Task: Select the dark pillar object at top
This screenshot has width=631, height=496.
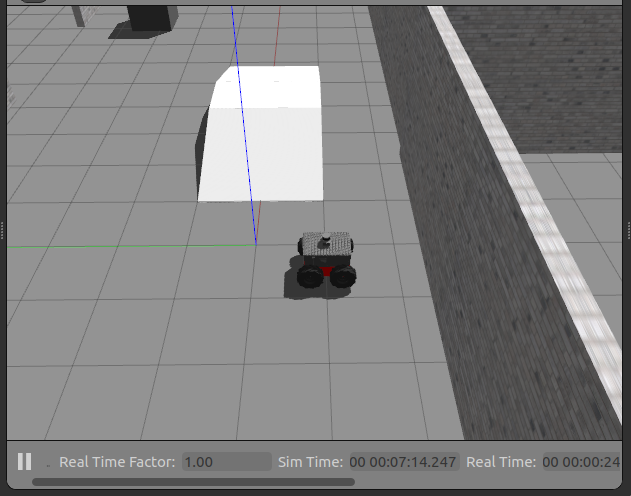Action: (x=149, y=20)
